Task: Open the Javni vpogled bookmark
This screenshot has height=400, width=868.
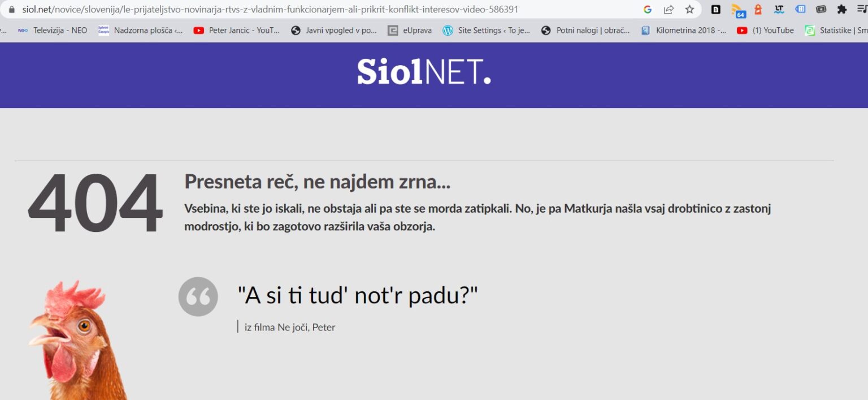Action: pos(333,31)
